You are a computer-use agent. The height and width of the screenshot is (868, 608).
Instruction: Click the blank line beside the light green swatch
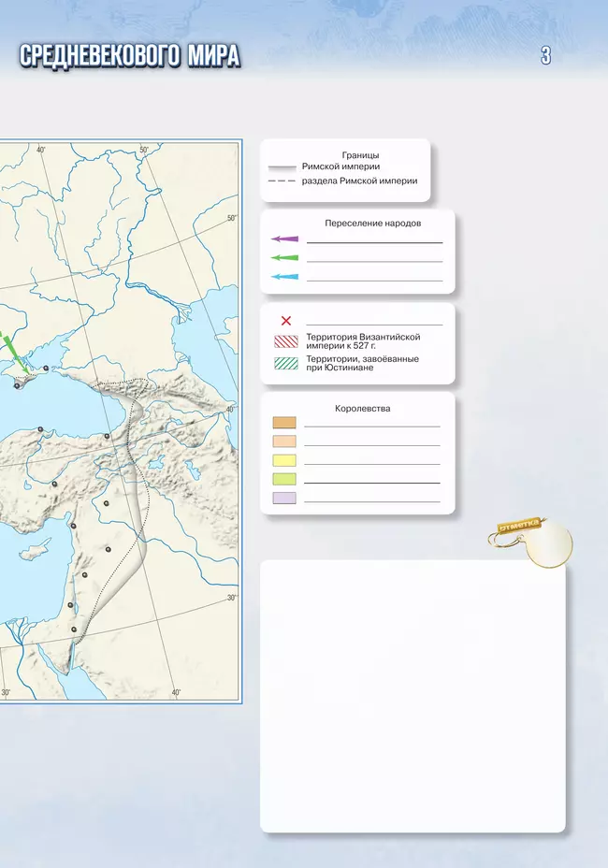pos(371,482)
